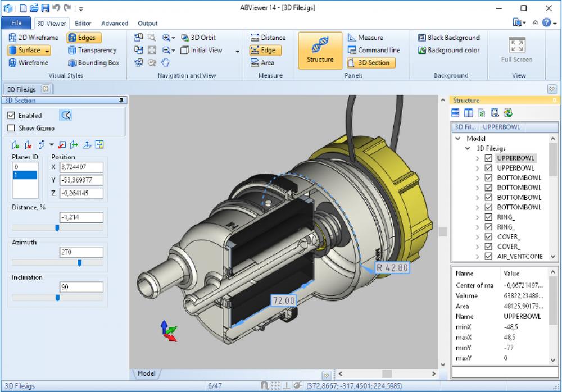Click the Zoom In magnifier icon
The image size is (562, 392).
click(167, 38)
